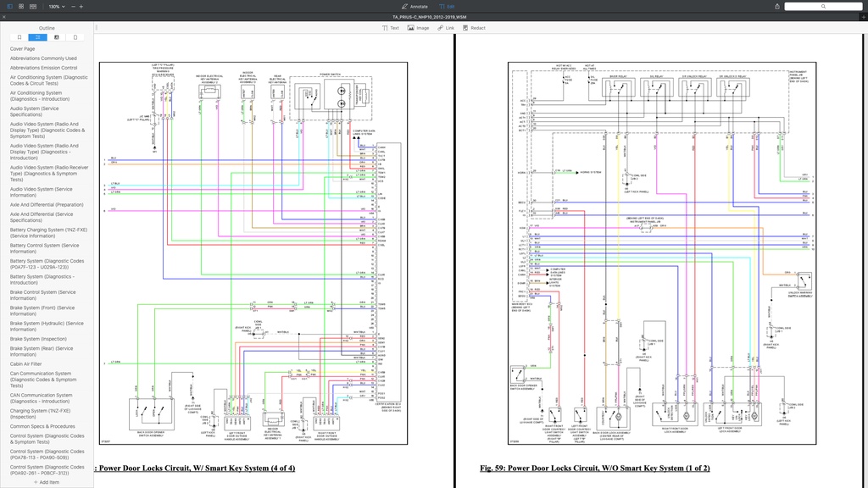Add a new tab with plus

(863, 17)
